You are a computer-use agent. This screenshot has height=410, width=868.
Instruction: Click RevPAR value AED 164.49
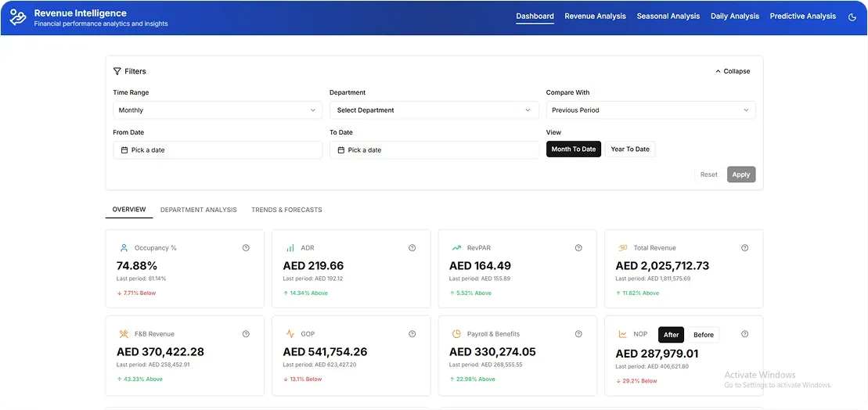tap(480, 265)
